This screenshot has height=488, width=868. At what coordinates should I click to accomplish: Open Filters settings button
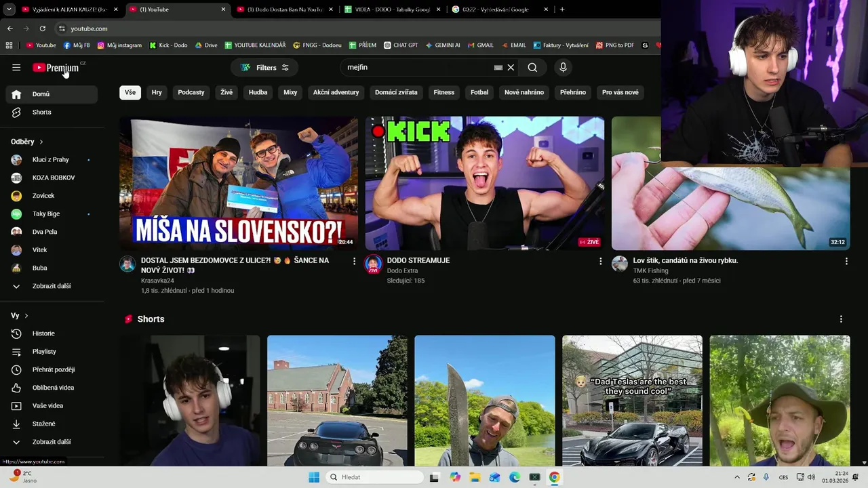[264, 68]
